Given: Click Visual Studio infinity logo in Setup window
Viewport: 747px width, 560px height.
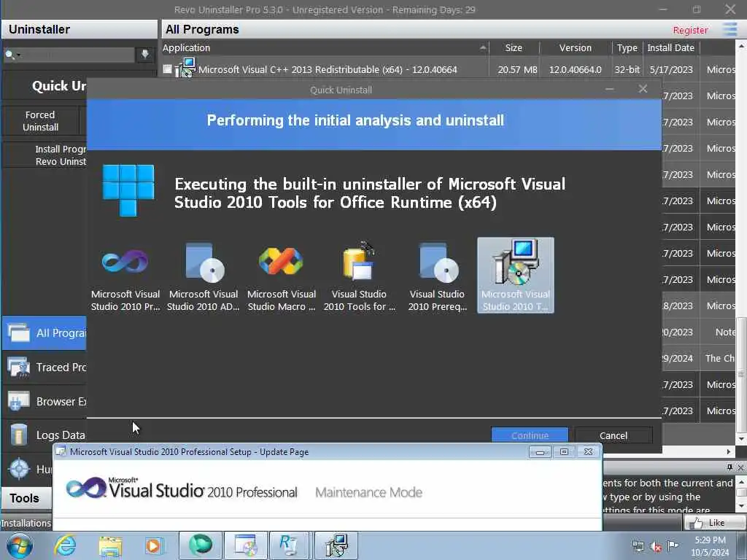Looking at the screenshot, I should (x=86, y=488).
